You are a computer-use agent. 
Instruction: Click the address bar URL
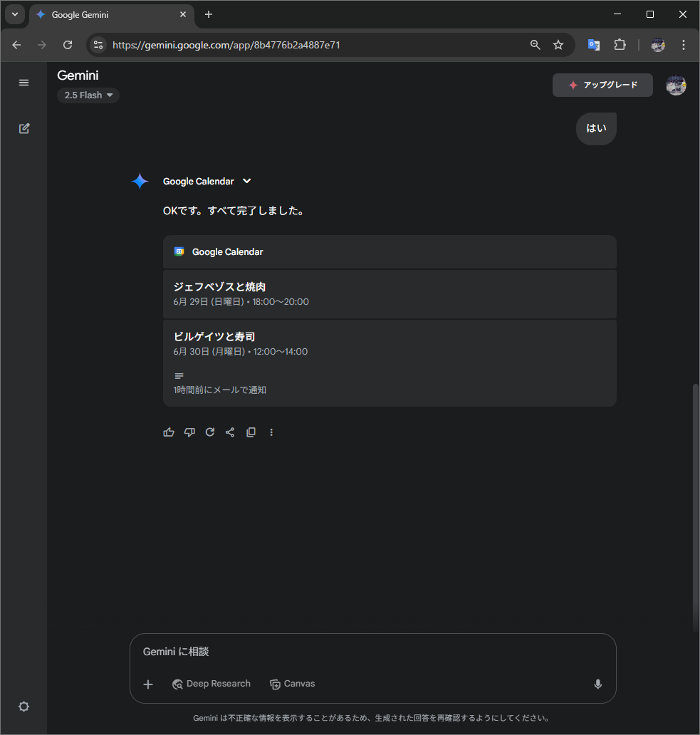click(226, 45)
